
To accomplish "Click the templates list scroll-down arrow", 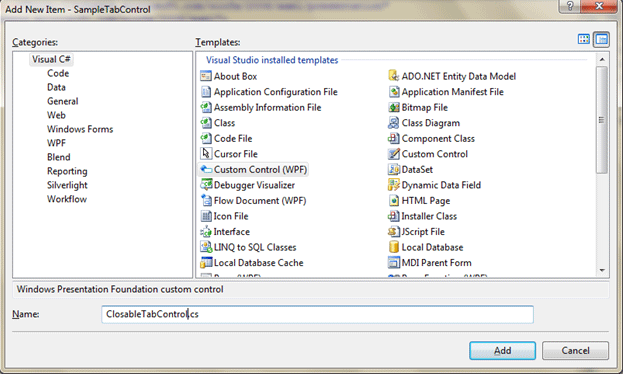I will (x=602, y=271).
